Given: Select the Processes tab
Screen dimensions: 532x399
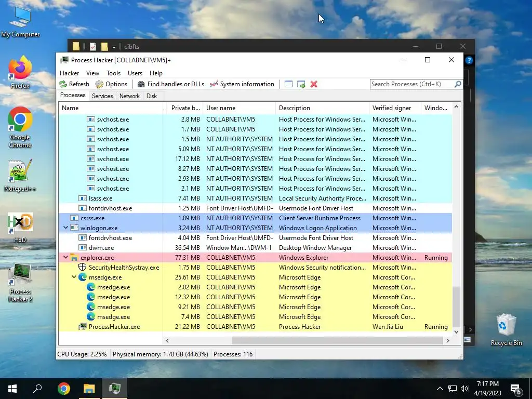Looking at the screenshot, I should [73, 96].
